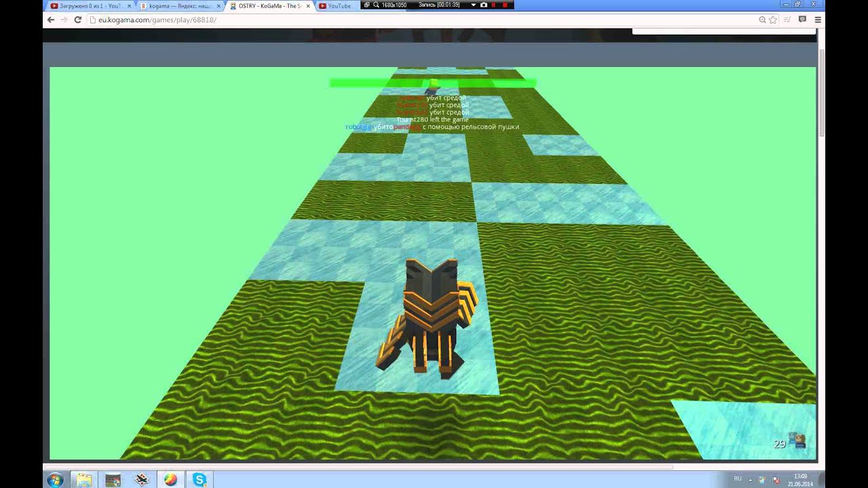The height and width of the screenshot is (488, 868).
Task: Show hidden tray icons with the arrow
Action: (751, 480)
